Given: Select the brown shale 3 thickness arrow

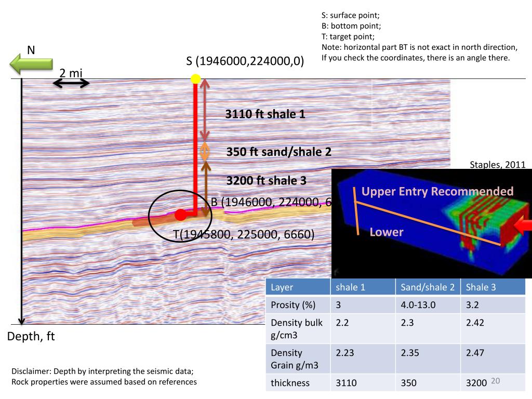Looking at the screenshot, I should [206, 189].
